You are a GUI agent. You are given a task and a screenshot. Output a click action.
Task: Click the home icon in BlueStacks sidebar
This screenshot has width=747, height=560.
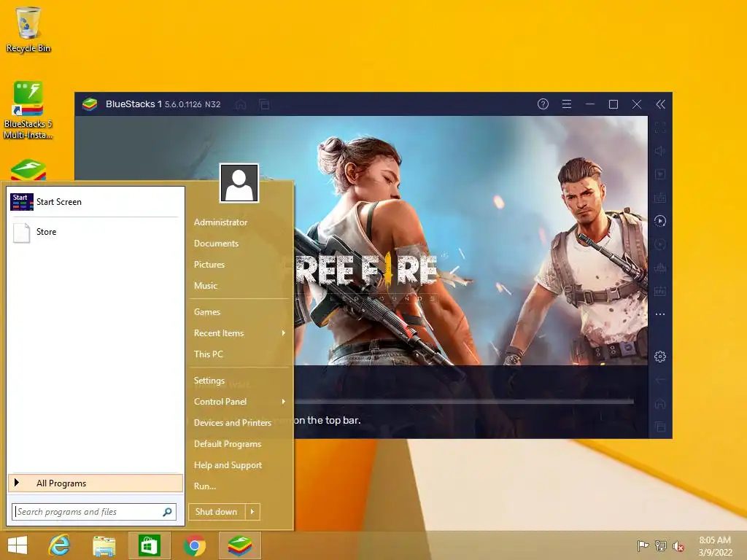(659, 403)
